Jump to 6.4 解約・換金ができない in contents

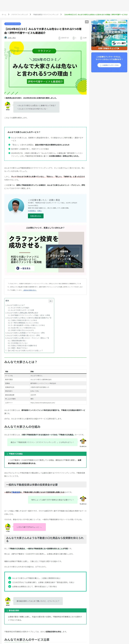[x=18, y=348]
